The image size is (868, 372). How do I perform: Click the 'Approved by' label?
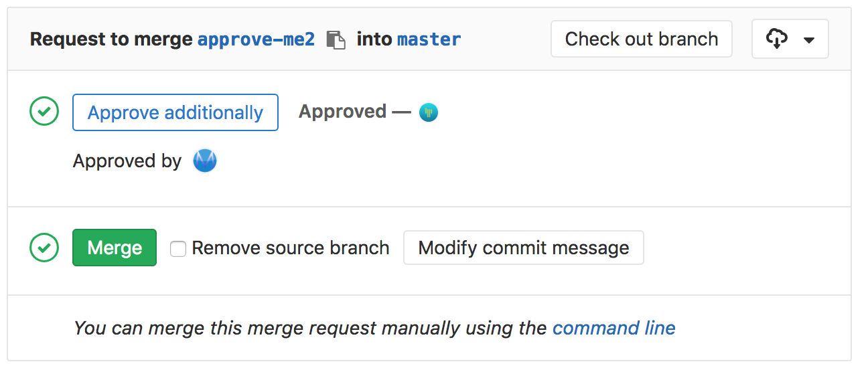(x=127, y=161)
